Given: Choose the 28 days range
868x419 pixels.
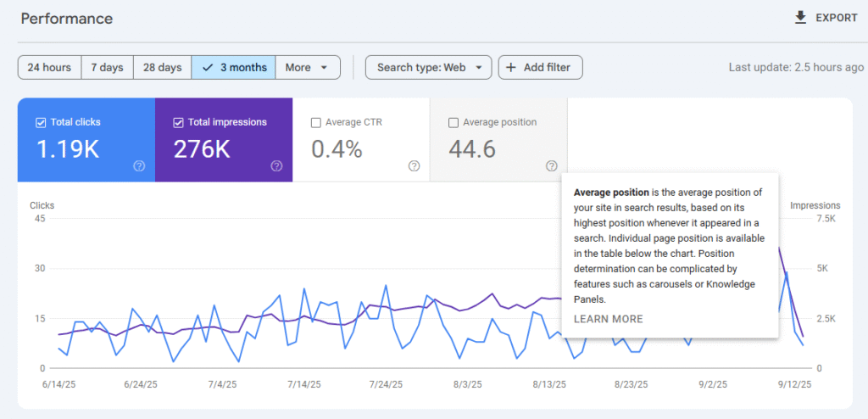Looking at the screenshot, I should tap(162, 68).
